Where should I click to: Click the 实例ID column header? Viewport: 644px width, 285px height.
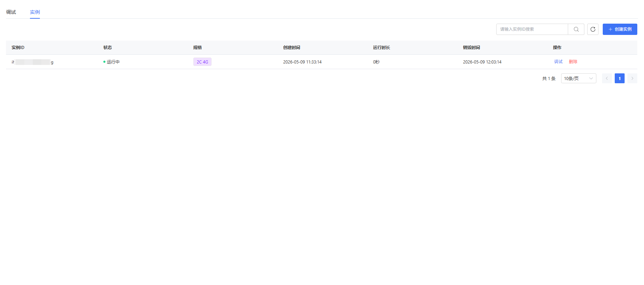tap(18, 48)
